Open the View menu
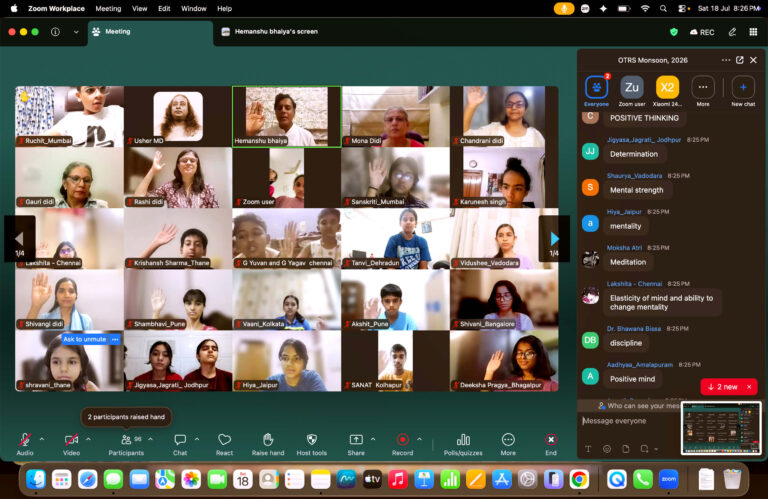The image size is (768, 499). pos(140,8)
